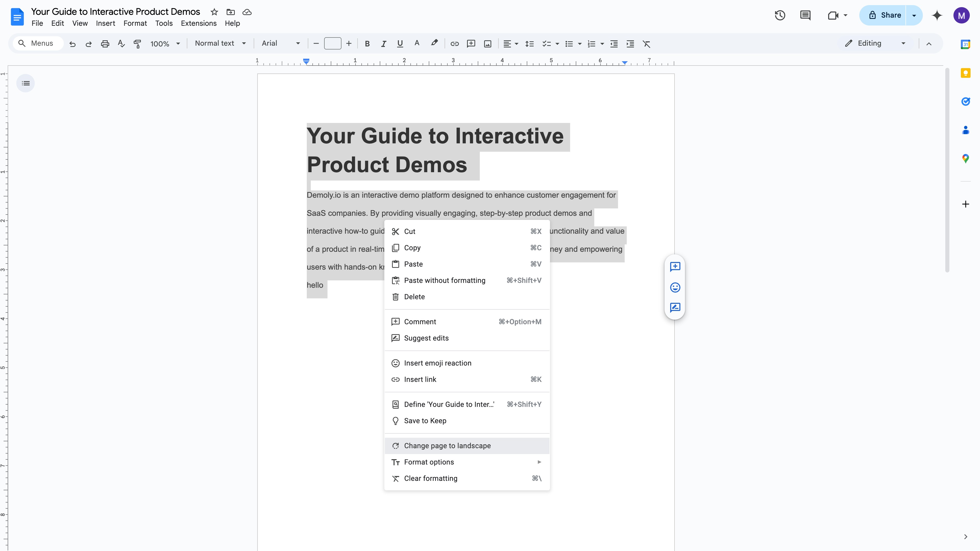Click the Menus search box
The height and width of the screenshot is (551, 980).
(38, 43)
